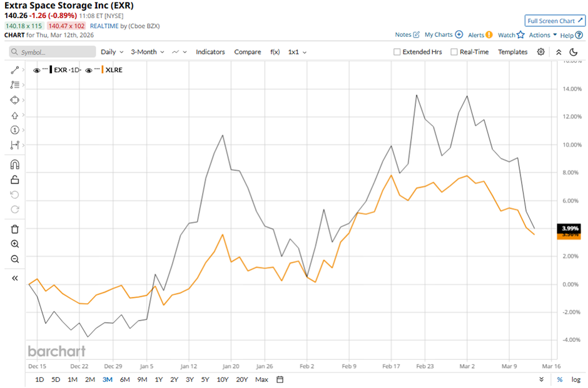Expand trend line tool options arrow
The width and height of the screenshot is (588, 388).
[x=23, y=70]
